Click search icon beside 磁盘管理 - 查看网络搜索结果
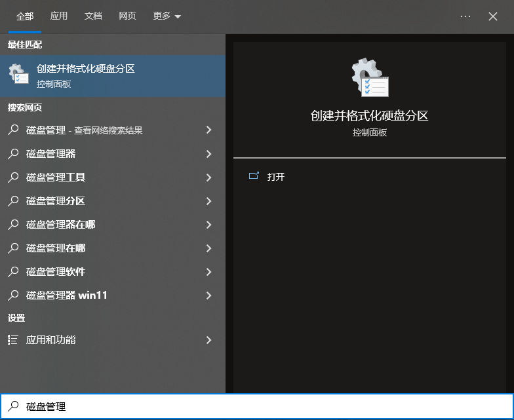 pos(13,130)
